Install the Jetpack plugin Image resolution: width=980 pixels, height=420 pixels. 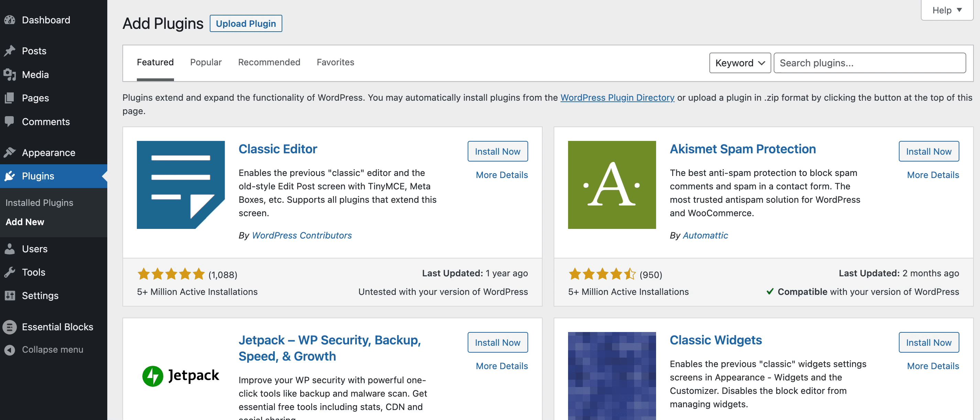497,342
